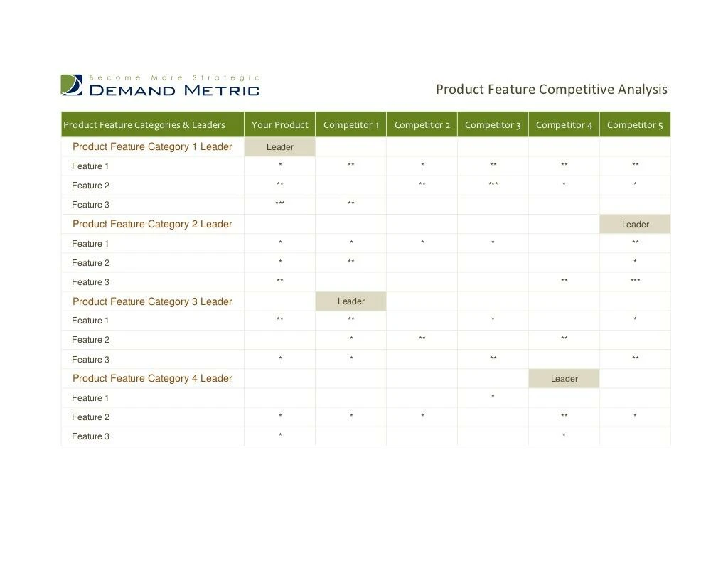Click the 'Competitor 5' column header

pyautogui.click(x=634, y=124)
